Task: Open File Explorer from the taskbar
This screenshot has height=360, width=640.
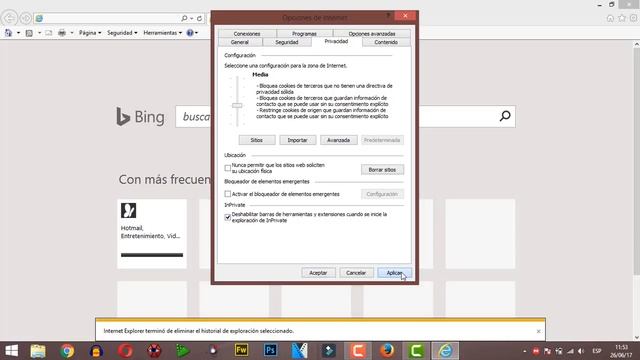Action: pyautogui.click(x=38, y=351)
